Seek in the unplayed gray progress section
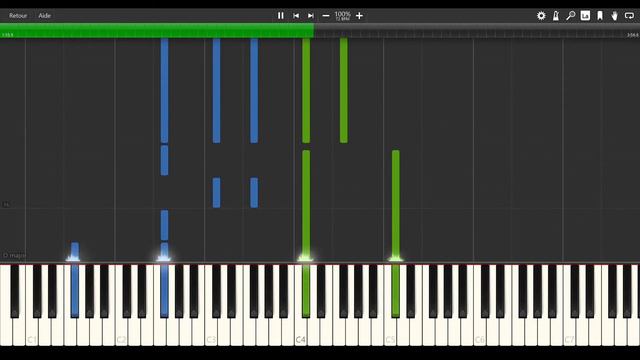 [x=477, y=31]
